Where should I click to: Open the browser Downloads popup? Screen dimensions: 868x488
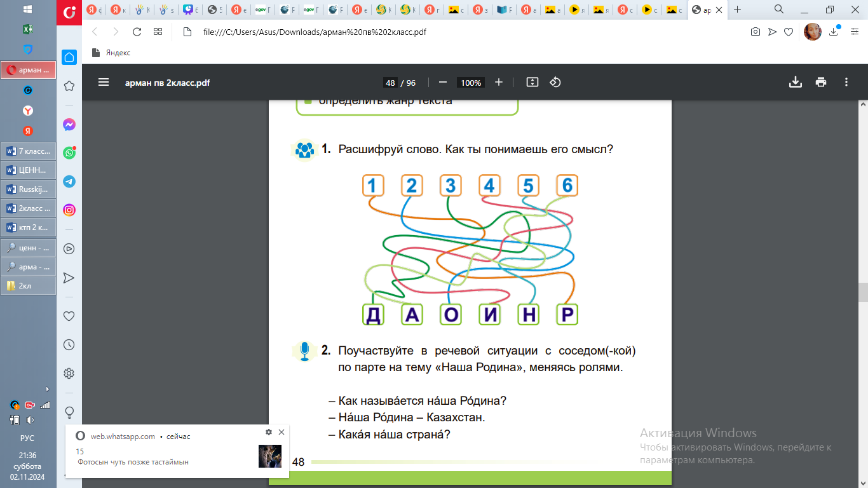(834, 32)
